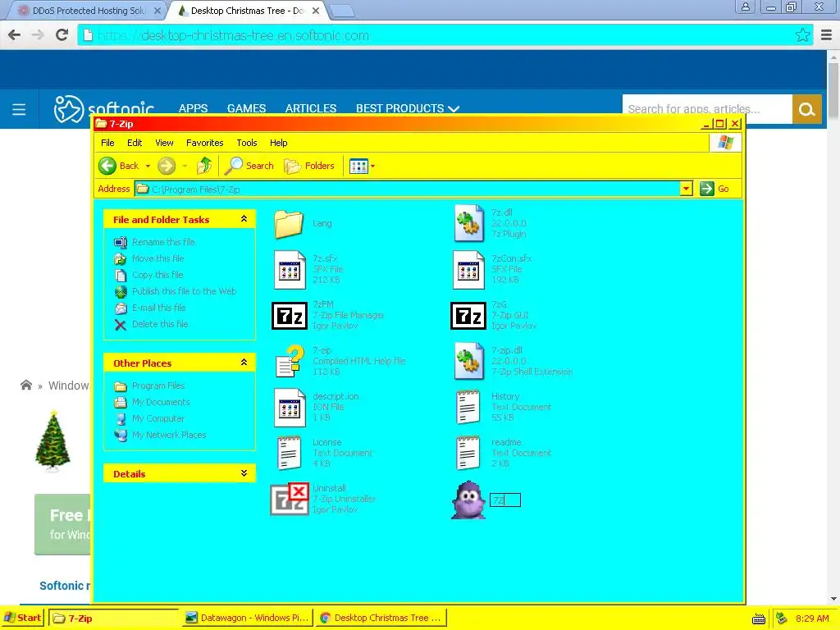Click APPS in Softonic navigation

tap(193, 108)
